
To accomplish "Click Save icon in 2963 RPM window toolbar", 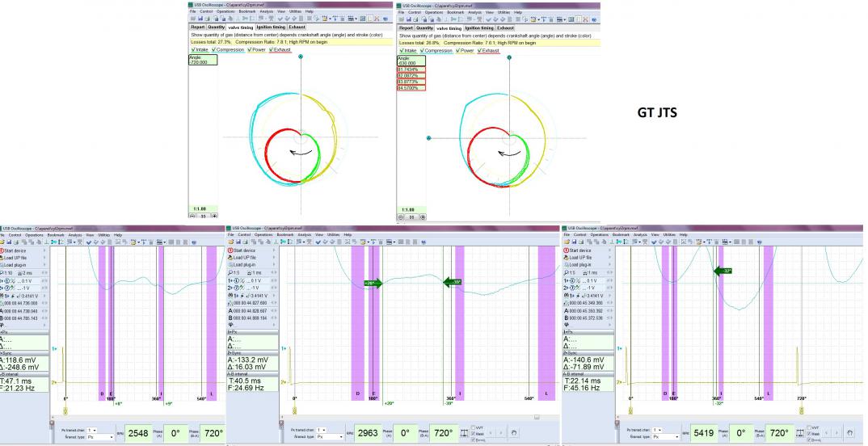I will (238, 242).
